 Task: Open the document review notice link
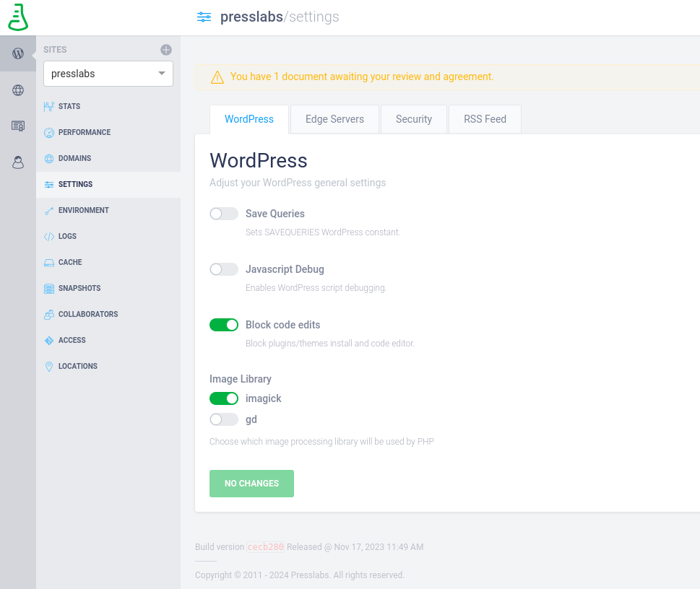(362, 77)
